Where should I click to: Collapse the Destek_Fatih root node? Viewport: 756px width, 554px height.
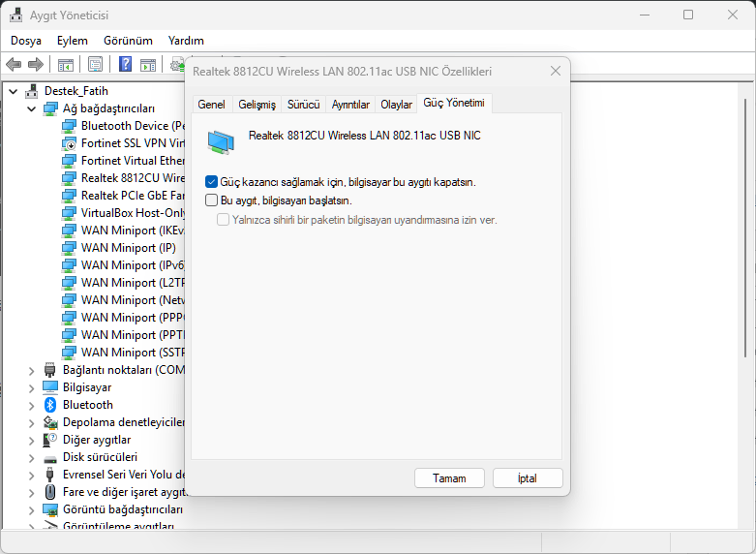pyautogui.click(x=13, y=91)
